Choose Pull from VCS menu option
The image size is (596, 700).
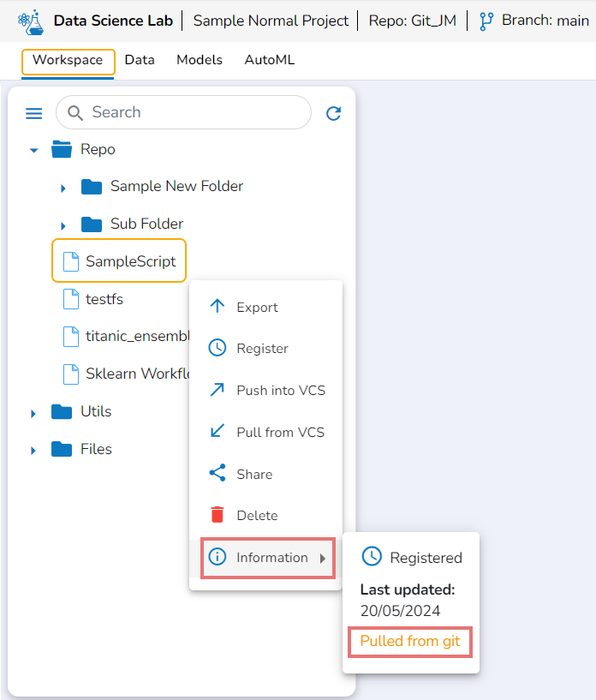point(280,432)
